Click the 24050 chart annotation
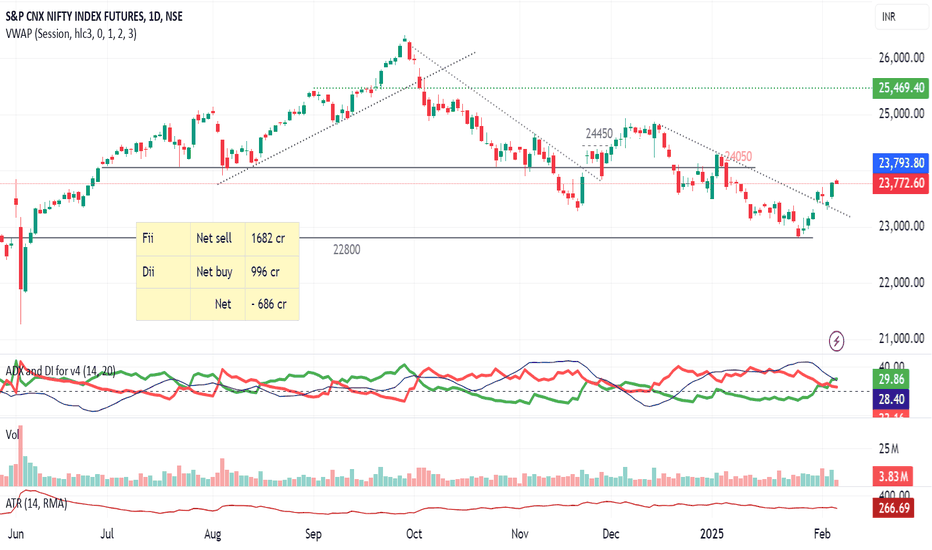 [x=738, y=156]
